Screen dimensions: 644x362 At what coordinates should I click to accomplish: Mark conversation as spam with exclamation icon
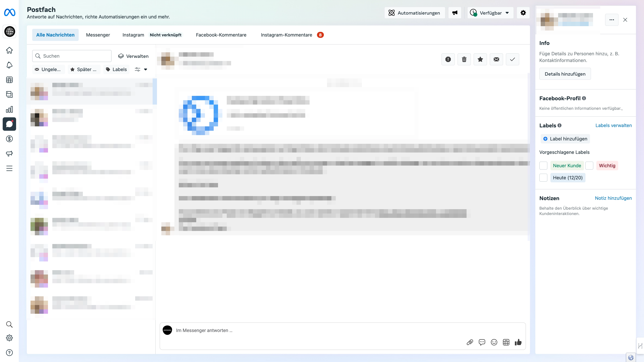point(448,59)
